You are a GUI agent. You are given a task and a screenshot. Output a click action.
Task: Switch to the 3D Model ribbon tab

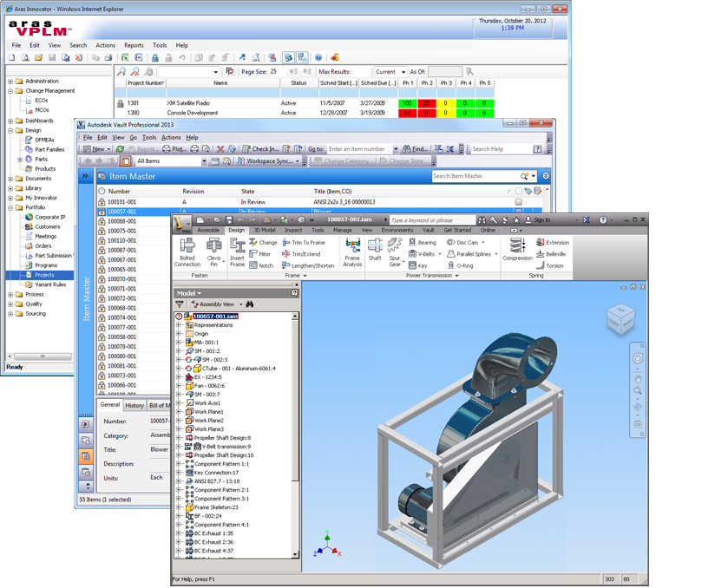(264, 230)
